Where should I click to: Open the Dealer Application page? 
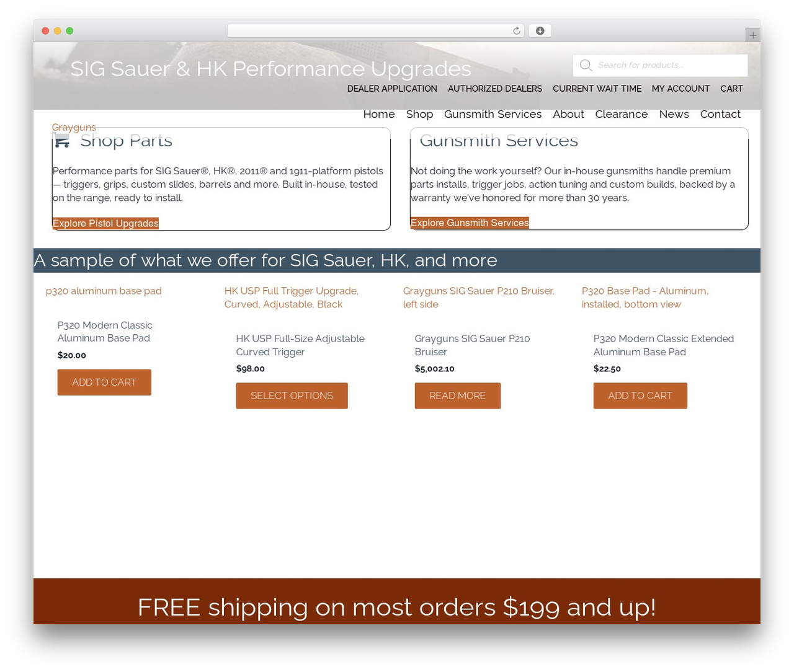[392, 89]
